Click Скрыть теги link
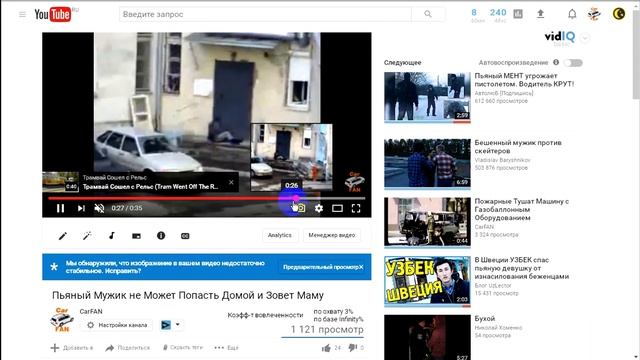Viewport: 640px width, 360px height. pos(182,347)
